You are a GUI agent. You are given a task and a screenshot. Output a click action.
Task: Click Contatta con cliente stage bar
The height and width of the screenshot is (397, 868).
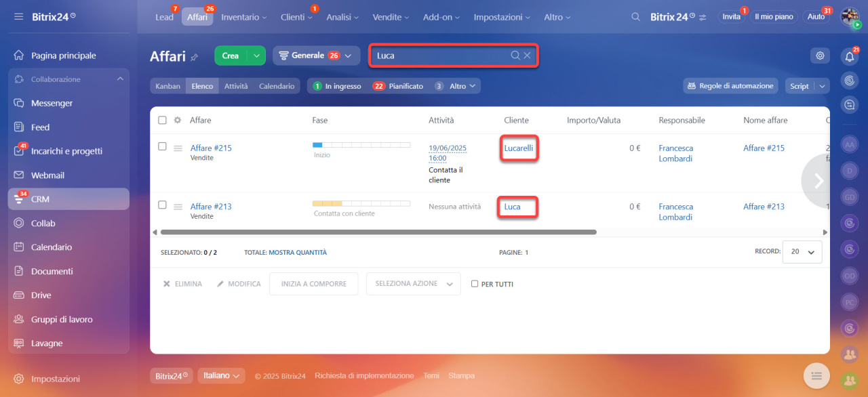point(361,203)
